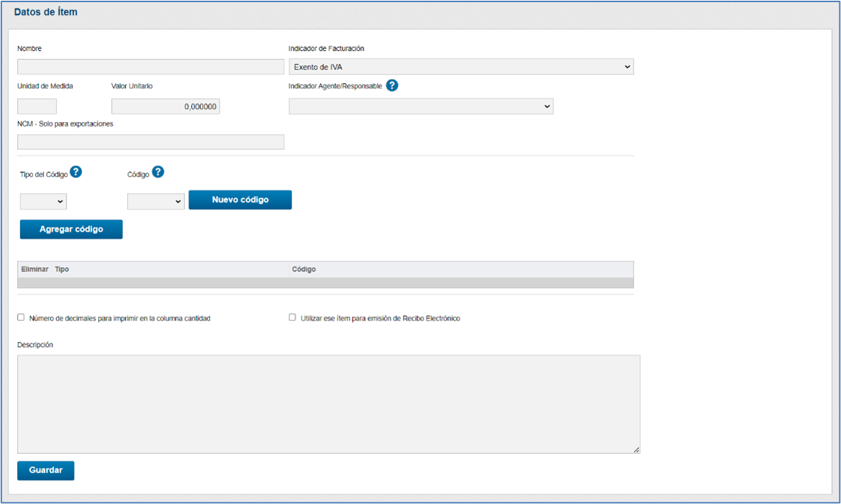Open help icon next to Tipo del Código
Image resolution: width=841 pixels, height=504 pixels.
[76, 172]
